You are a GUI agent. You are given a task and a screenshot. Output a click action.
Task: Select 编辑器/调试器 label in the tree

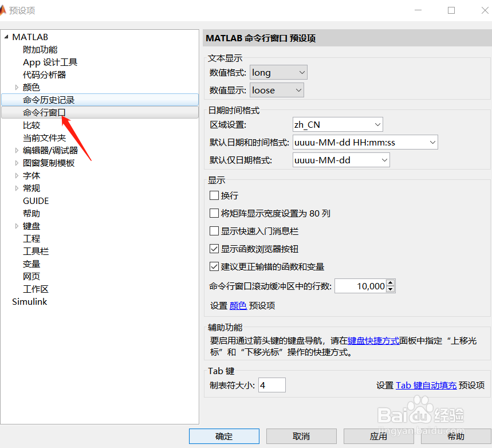50,150
